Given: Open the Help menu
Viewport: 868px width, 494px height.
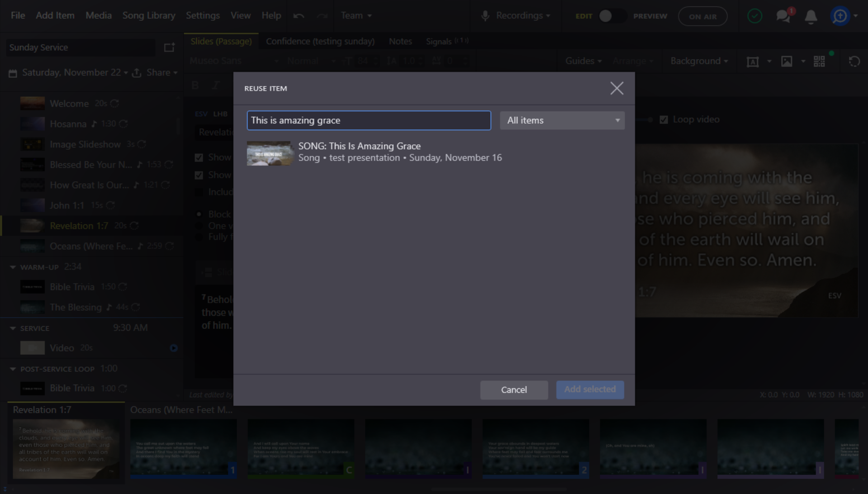Looking at the screenshot, I should point(271,16).
